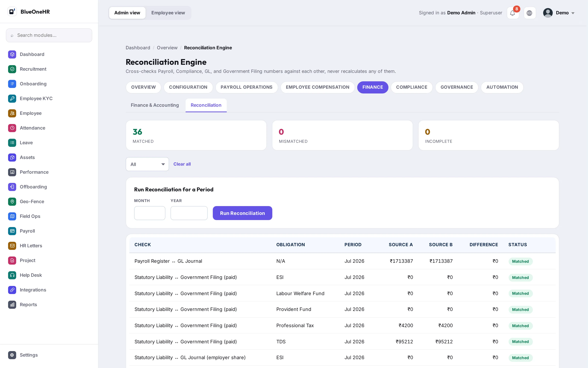The width and height of the screenshot is (588, 368).
Task: Click the Matched count card
Action: click(196, 135)
